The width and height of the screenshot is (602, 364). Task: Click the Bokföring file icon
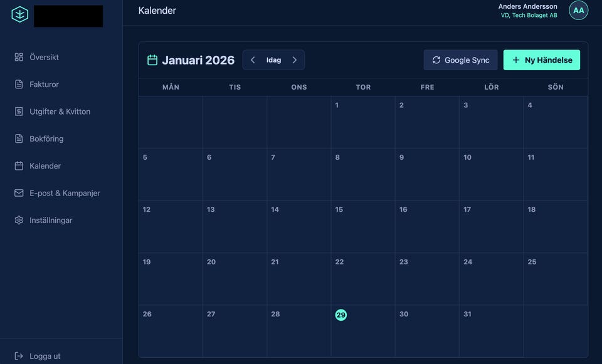tap(19, 138)
